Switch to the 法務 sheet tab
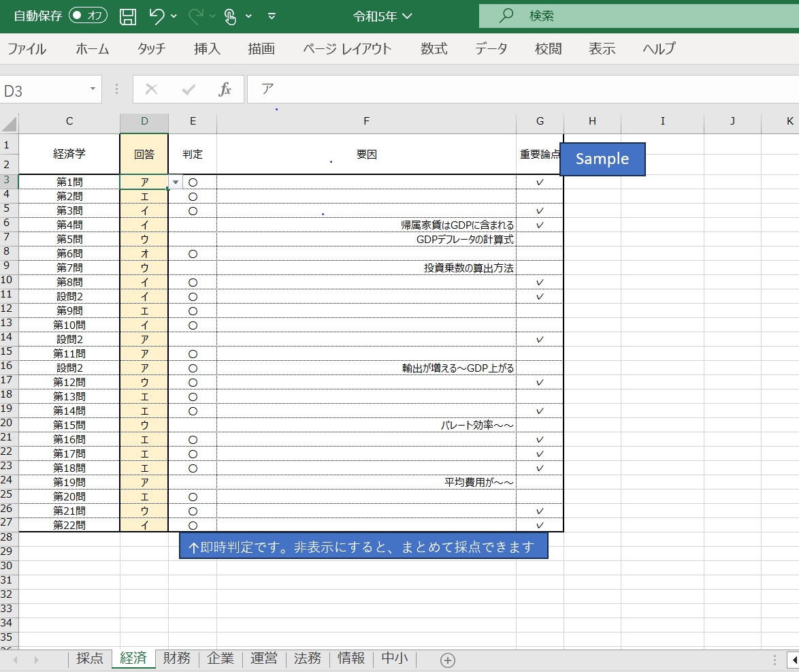This screenshot has height=672, width=799. [307, 659]
